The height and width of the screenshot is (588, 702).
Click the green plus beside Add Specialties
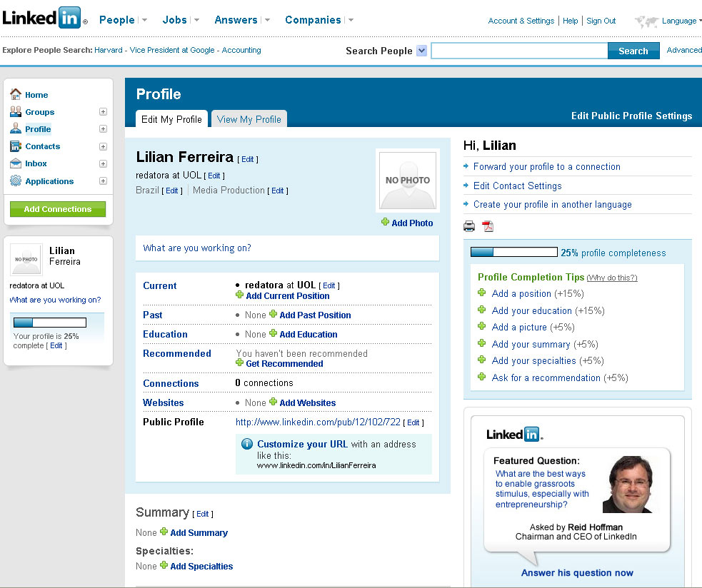[164, 565]
